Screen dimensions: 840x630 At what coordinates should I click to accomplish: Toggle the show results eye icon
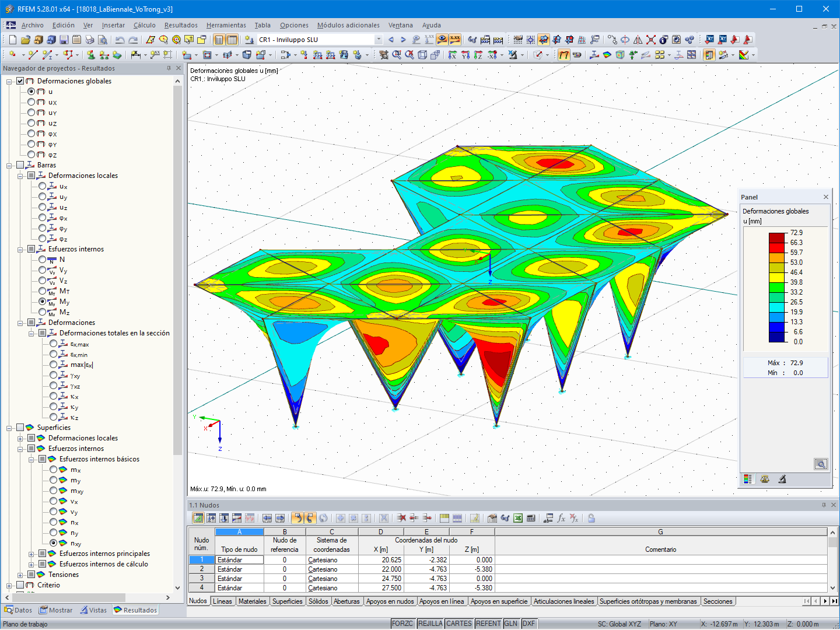[x=442, y=40]
